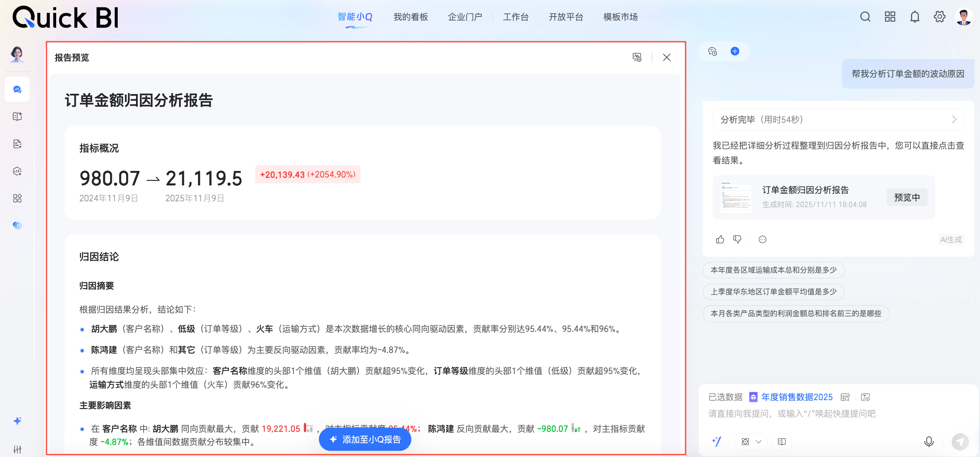The height and width of the screenshot is (457, 980).
Task: Open the chat history icon beside plus
Action: point(712,51)
